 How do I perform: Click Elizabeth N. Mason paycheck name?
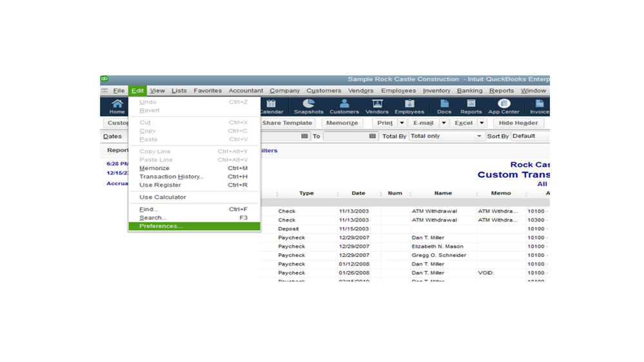[438, 247]
